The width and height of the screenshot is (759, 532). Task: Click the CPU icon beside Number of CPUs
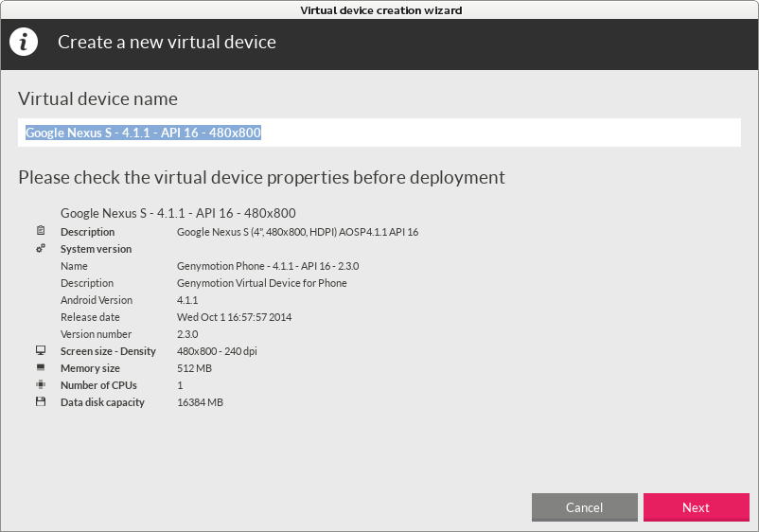click(41, 384)
